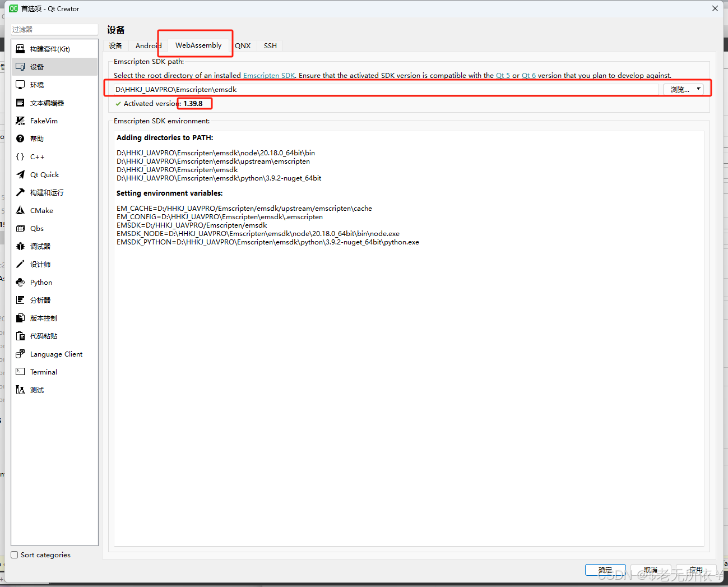
Task: Switch to the Android tab
Action: 147,46
